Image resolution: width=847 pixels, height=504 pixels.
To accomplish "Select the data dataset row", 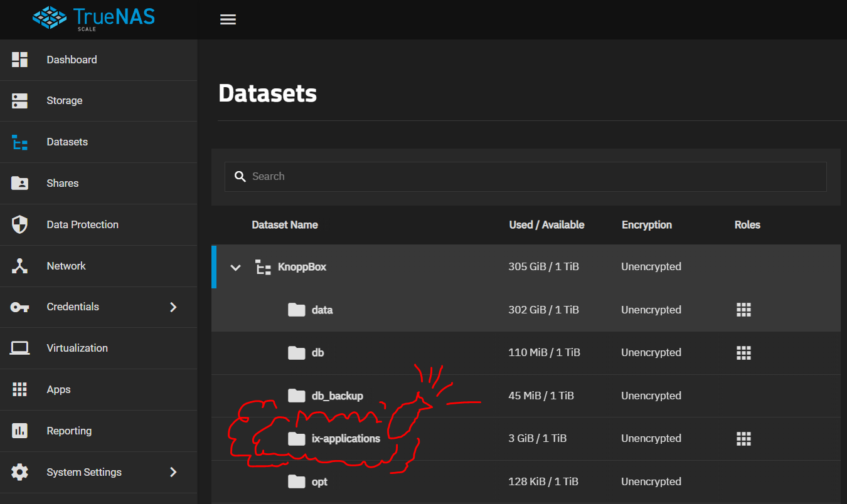I will (526, 310).
